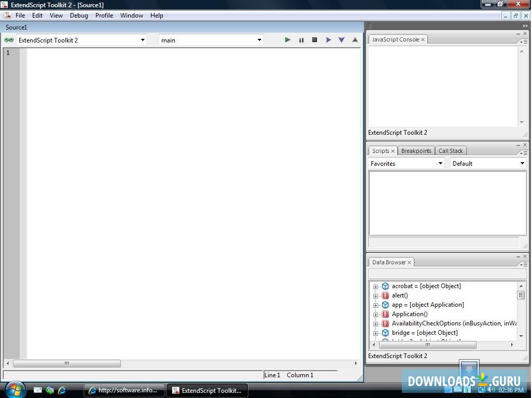Expand the bridge object node
Screen dimensions: 532x398
click(x=375, y=333)
